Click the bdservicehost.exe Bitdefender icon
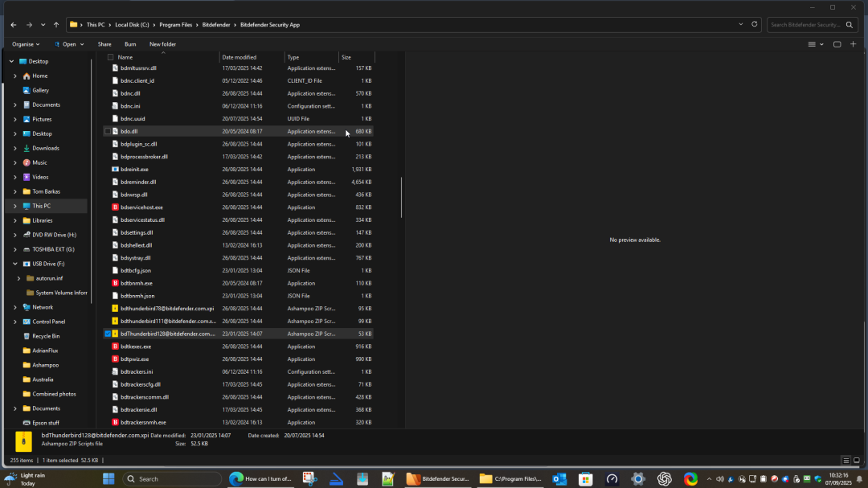The width and height of the screenshot is (868, 488). coord(115,207)
